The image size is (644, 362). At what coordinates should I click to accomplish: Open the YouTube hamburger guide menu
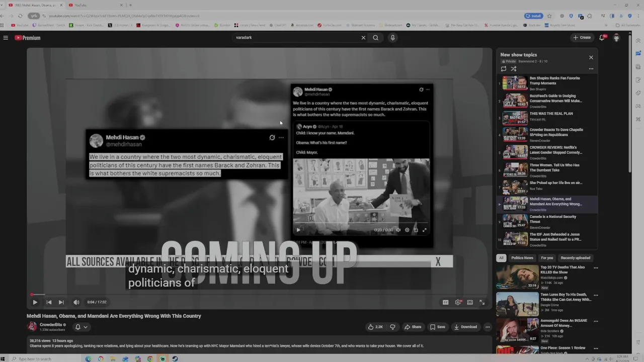click(x=6, y=38)
